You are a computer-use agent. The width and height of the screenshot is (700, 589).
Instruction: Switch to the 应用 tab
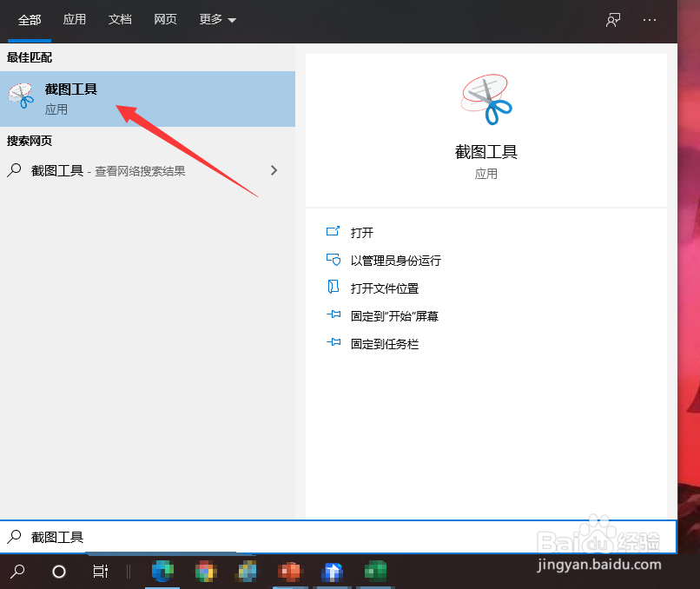75,19
